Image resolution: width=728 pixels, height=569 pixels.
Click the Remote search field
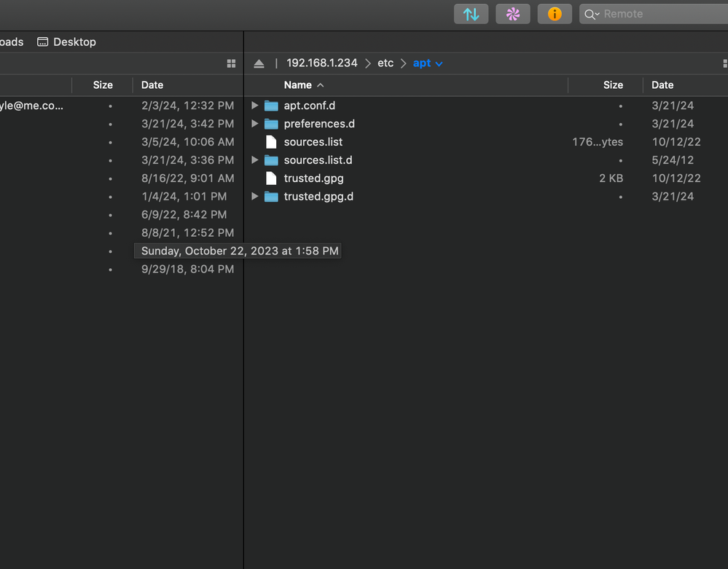656,14
